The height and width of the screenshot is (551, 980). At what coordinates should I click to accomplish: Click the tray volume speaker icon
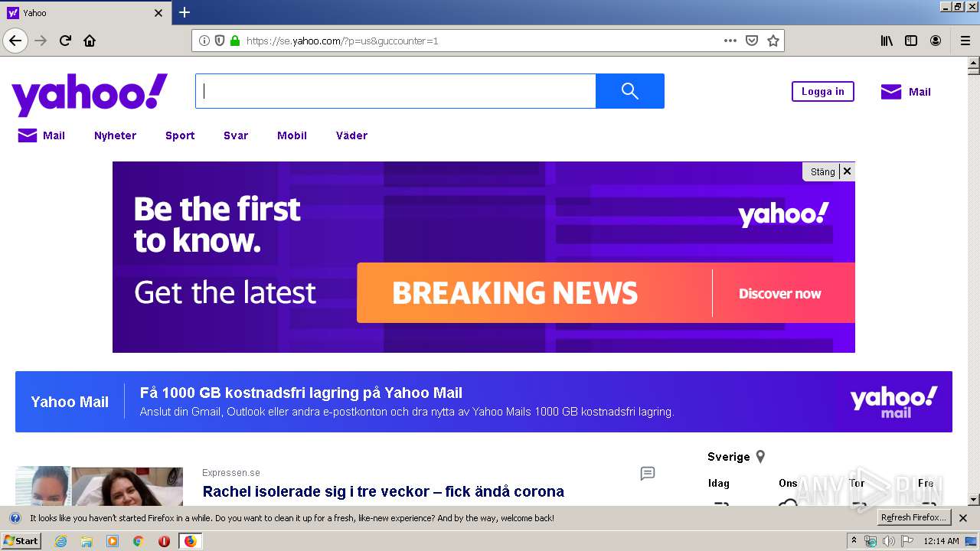coord(889,541)
